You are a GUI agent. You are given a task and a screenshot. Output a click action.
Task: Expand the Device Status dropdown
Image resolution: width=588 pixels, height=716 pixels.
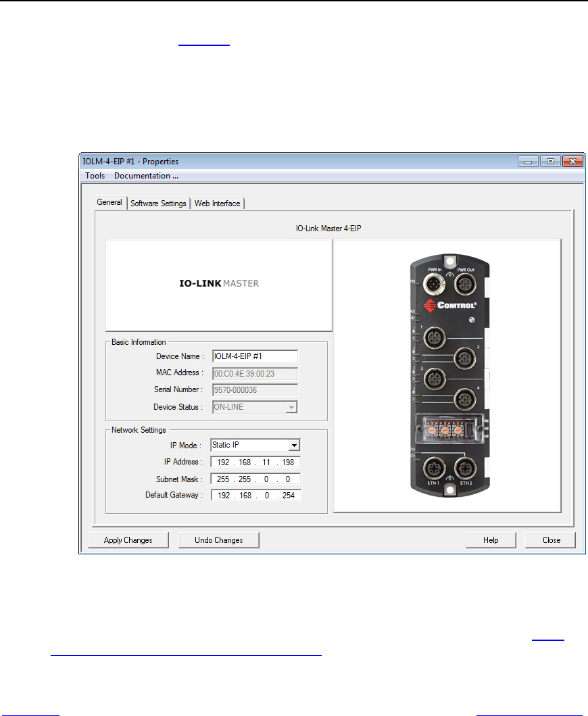tap(291, 407)
